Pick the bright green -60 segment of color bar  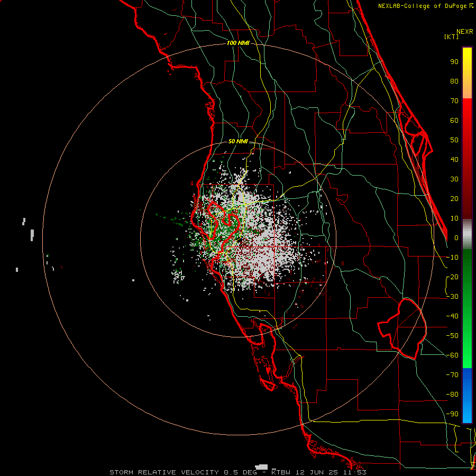467,358
